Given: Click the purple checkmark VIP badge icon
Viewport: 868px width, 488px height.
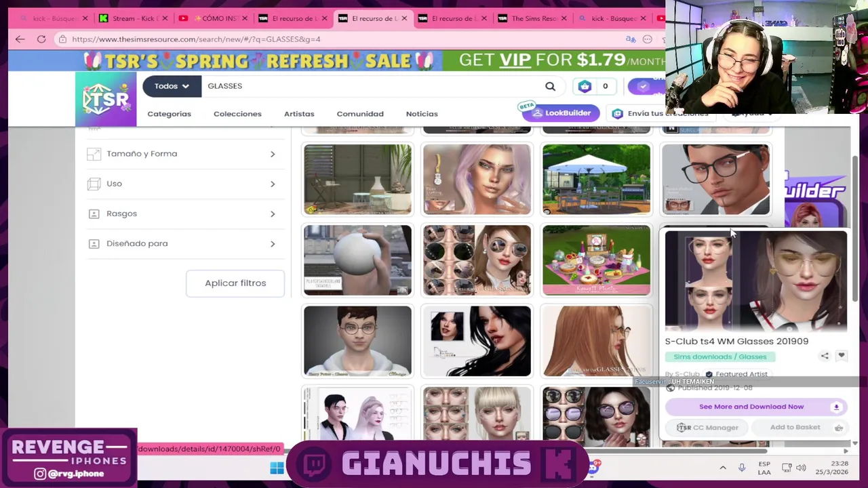Looking at the screenshot, I should pyautogui.click(x=642, y=86).
